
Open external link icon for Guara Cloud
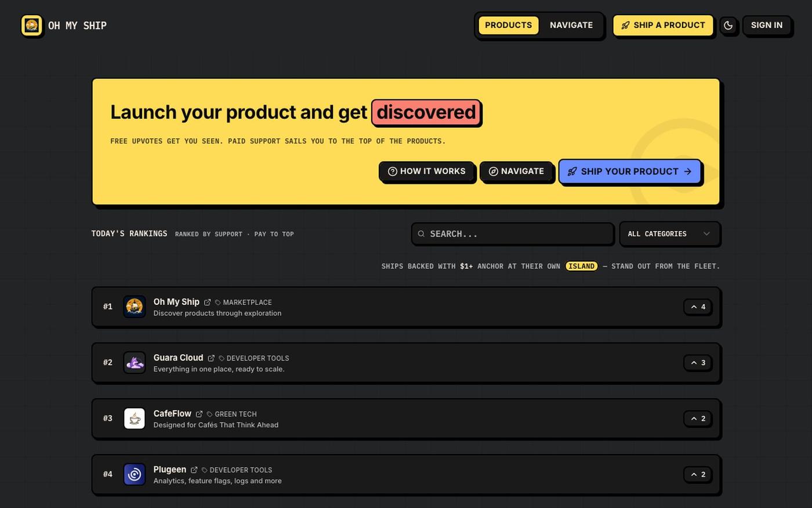(211, 358)
